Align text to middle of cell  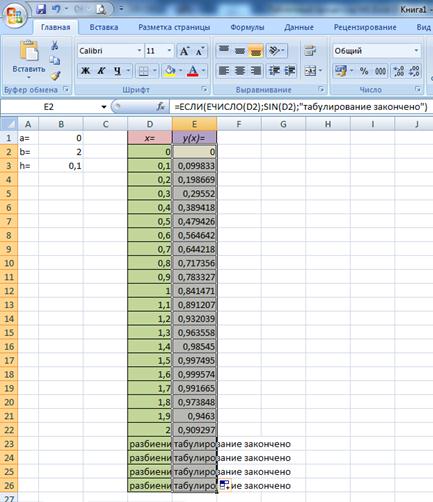tap(240, 50)
